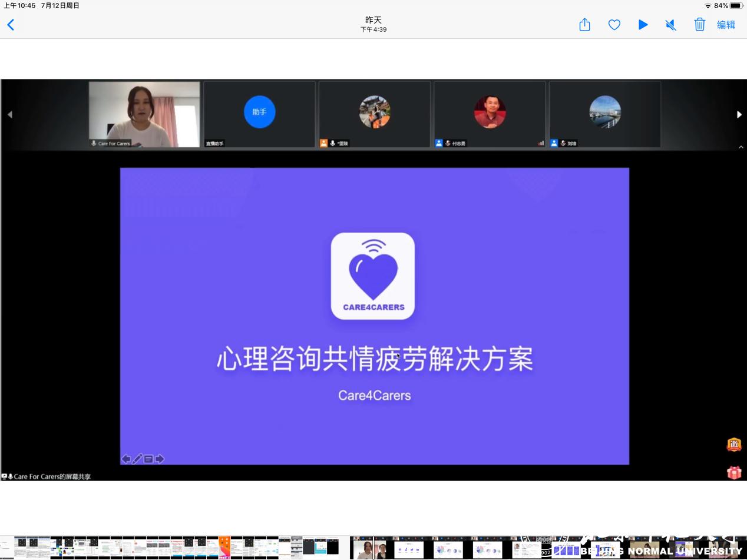Favorite this video with the heart icon

614,25
